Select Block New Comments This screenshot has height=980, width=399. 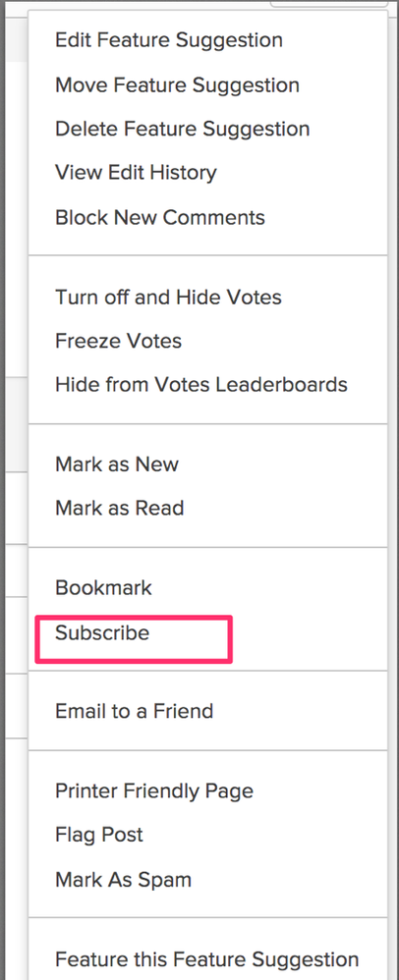160,217
